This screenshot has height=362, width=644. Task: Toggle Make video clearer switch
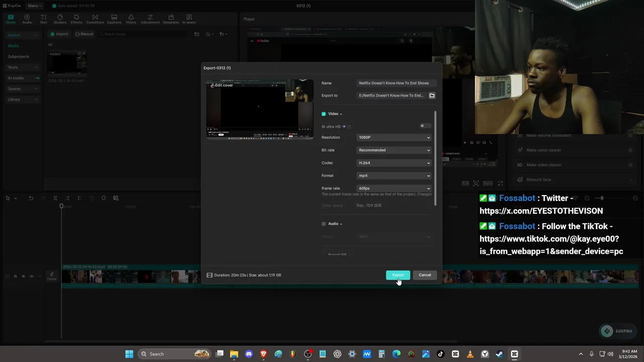point(630,165)
